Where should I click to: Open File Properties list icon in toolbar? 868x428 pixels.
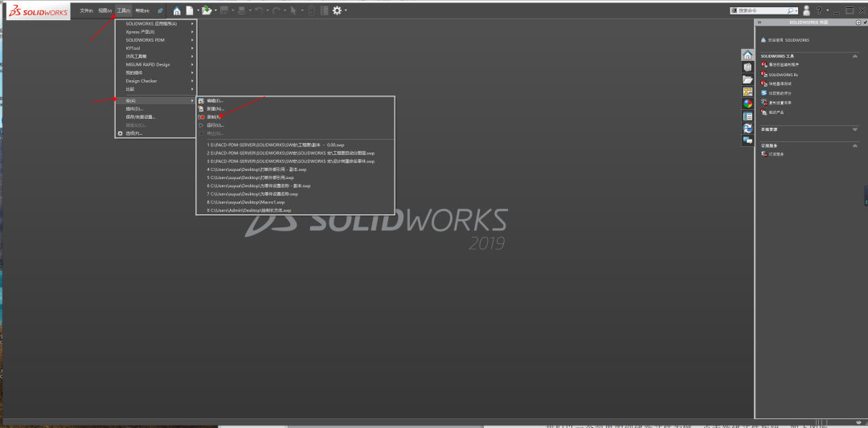[325, 10]
